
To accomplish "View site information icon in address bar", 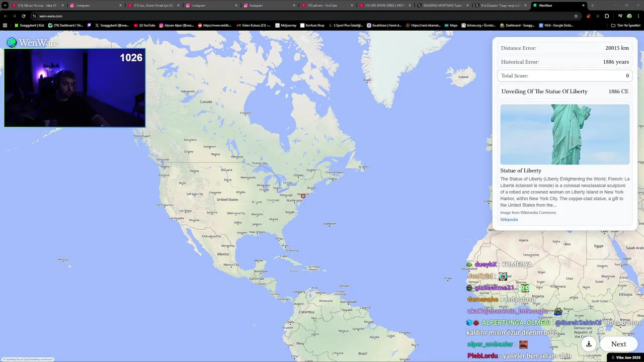I will 34,16.
